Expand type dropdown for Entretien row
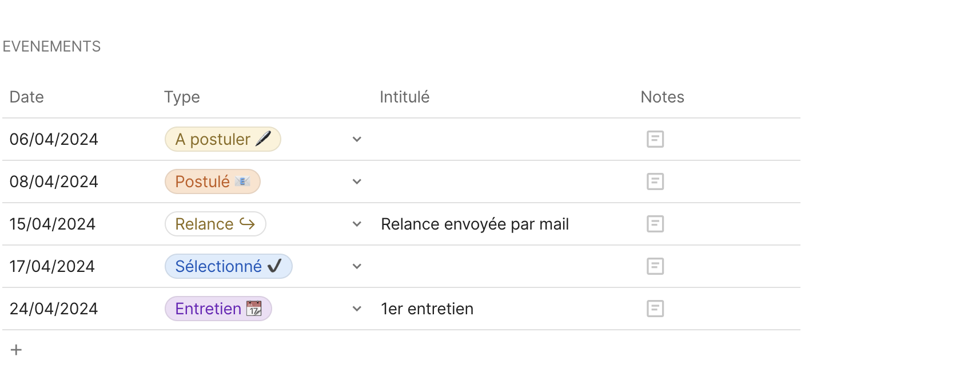This screenshot has height=387, width=980. click(x=357, y=309)
